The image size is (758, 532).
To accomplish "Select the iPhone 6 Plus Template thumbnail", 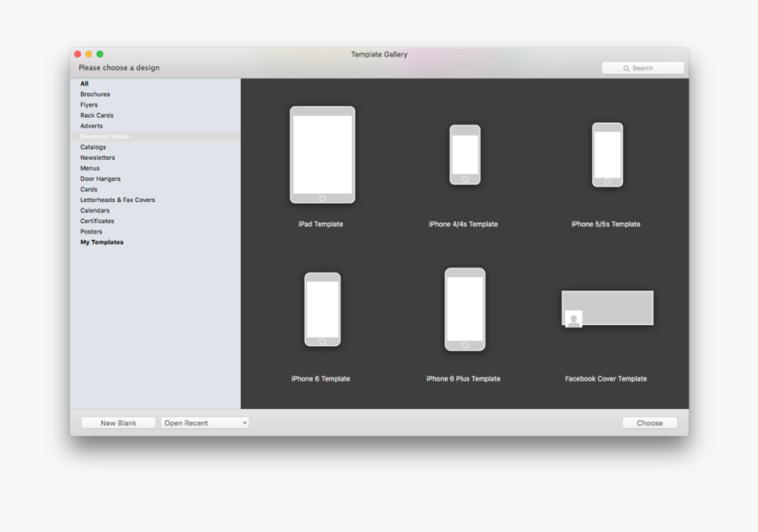I will 465,309.
